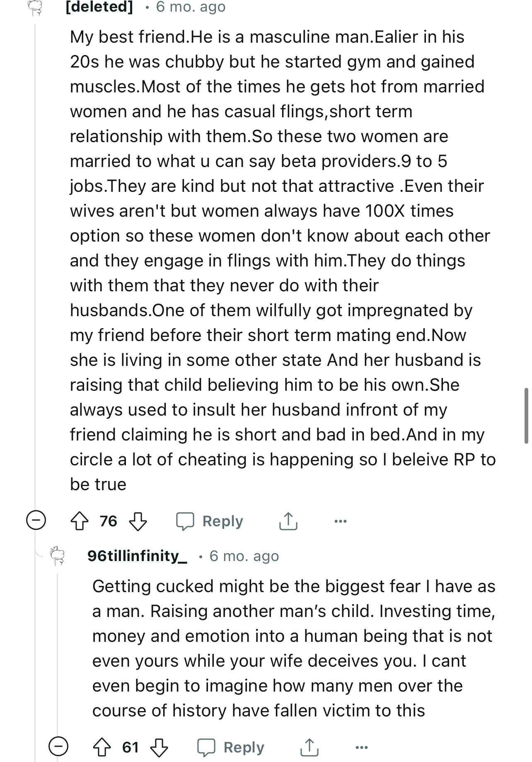The width and height of the screenshot is (532, 762).
Task: Upvote 96tillinfinity_'s reply
Action: (102, 747)
